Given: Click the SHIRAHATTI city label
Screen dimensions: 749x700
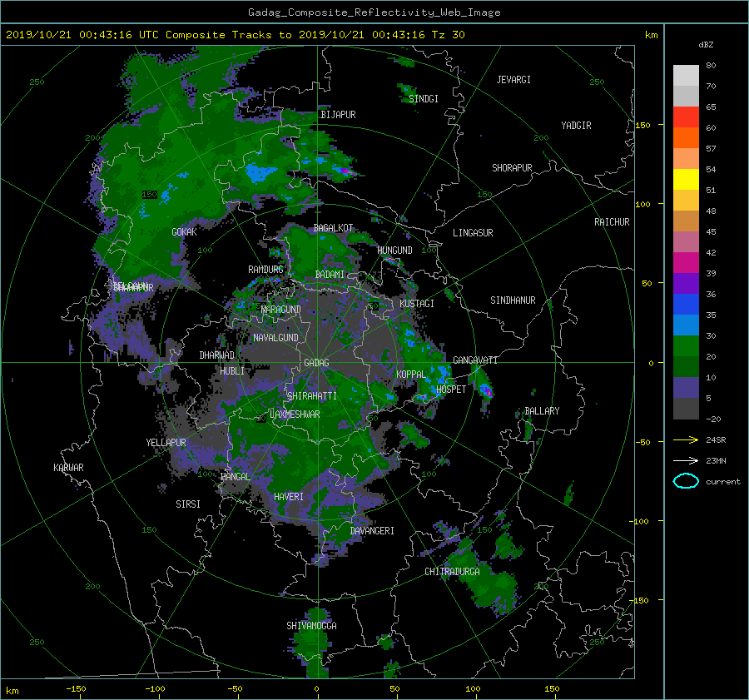Looking at the screenshot, I should coord(312,396).
